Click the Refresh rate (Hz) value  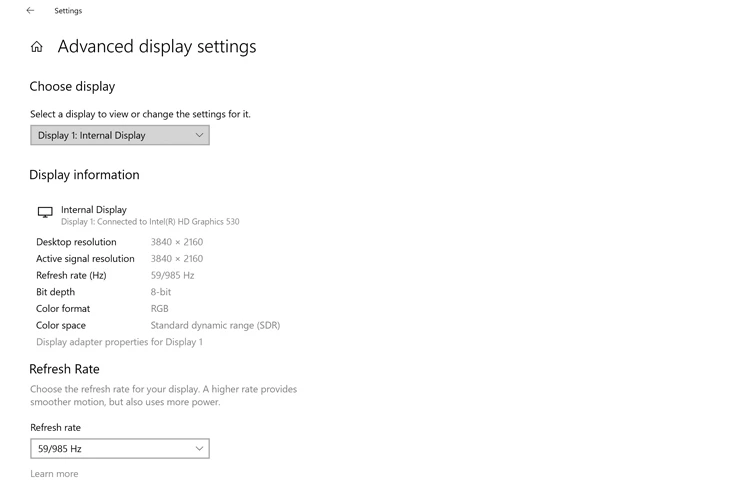click(x=173, y=276)
